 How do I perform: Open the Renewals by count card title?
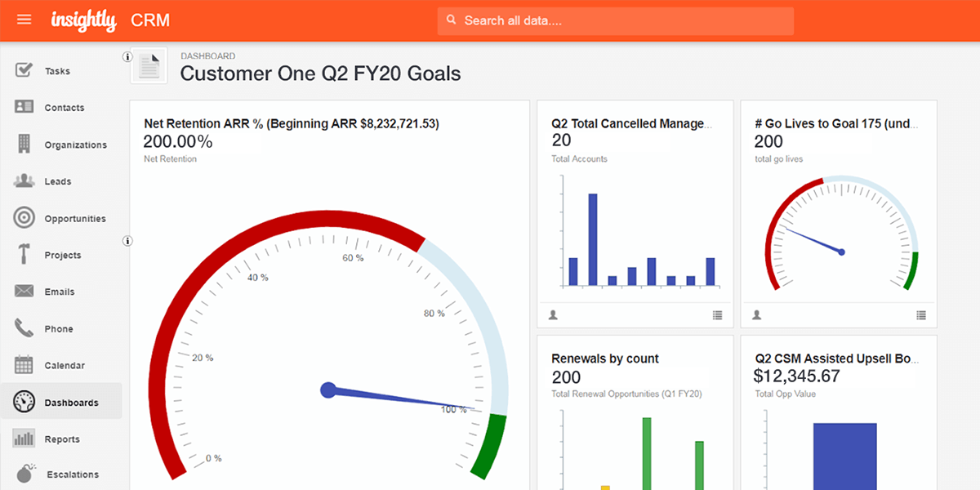(x=605, y=359)
